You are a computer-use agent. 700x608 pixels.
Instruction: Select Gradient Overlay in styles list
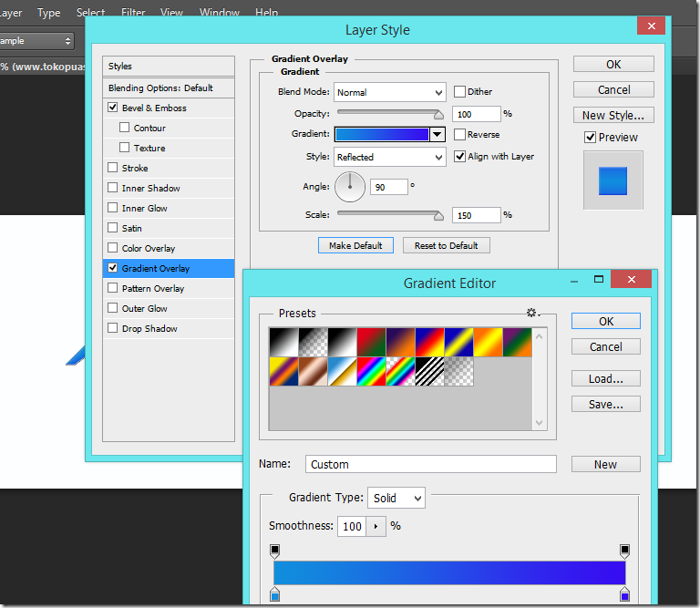169,268
